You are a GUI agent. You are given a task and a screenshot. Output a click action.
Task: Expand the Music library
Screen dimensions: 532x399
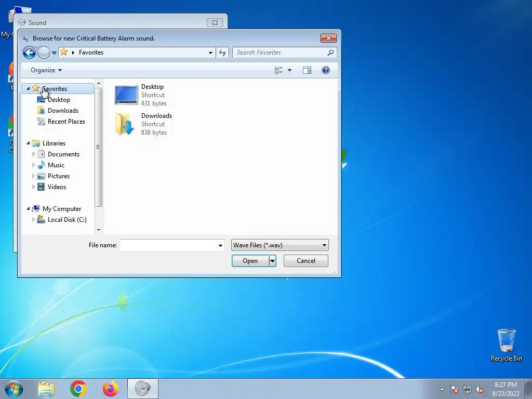pyautogui.click(x=33, y=165)
